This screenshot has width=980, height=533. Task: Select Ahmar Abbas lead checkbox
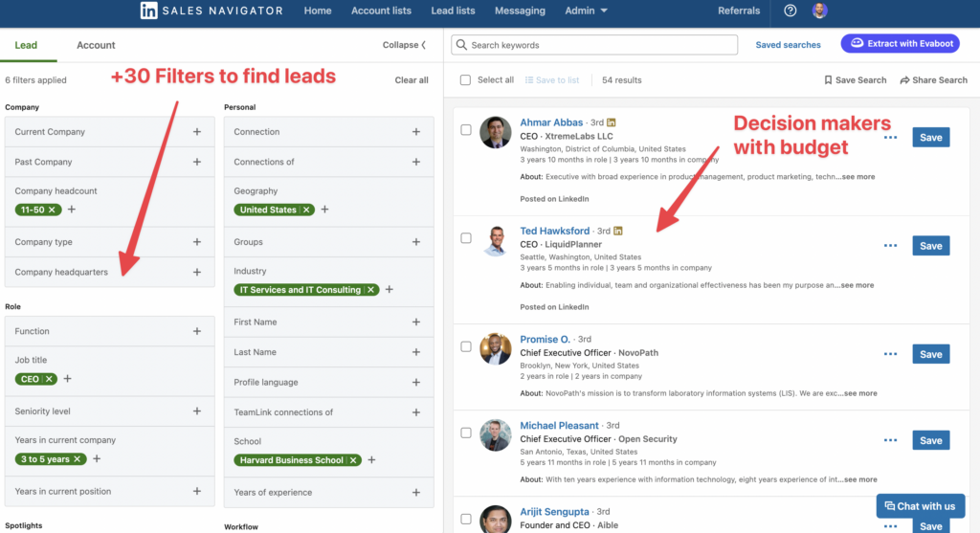(x=466, y=130)
